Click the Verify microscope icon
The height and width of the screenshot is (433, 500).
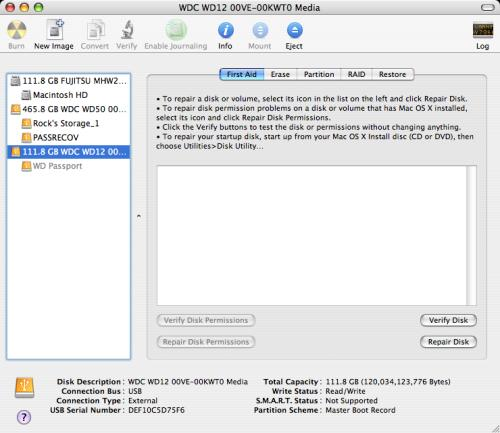[x=127, y=30]
